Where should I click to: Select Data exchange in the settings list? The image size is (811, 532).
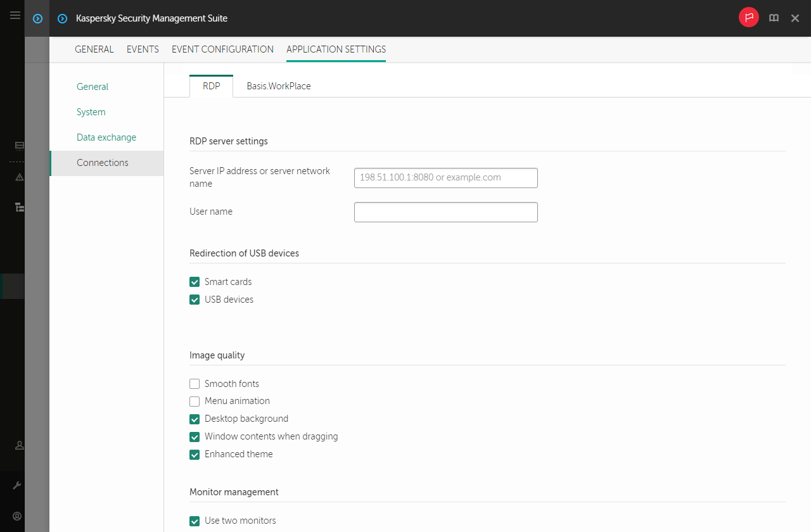106,137
